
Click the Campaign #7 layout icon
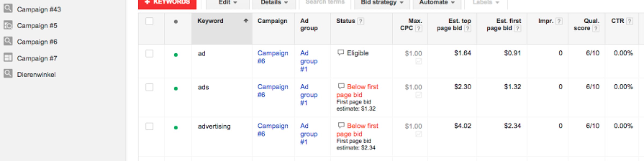click(8, 57)
